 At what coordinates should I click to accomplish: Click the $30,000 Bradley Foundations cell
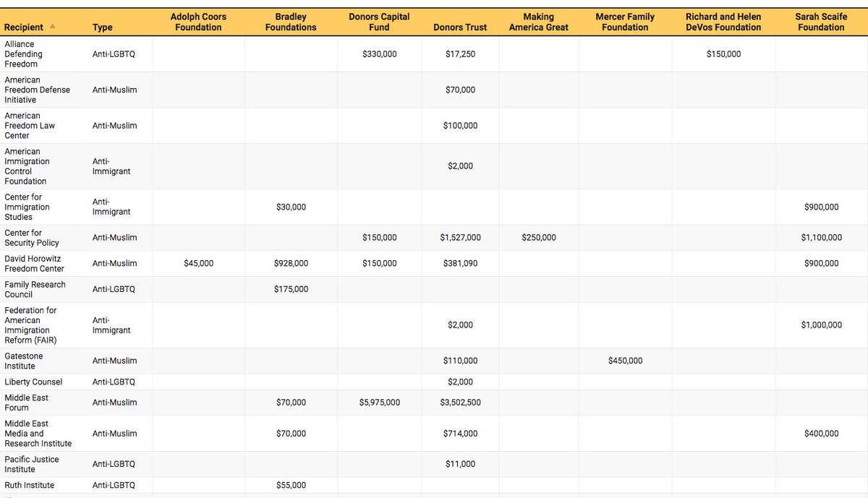pos(291,207)
